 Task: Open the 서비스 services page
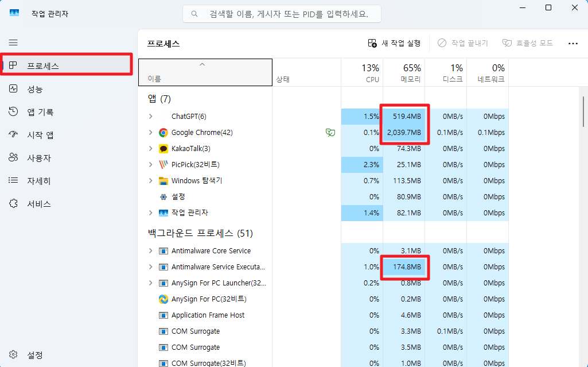click(x=38, y=204)
